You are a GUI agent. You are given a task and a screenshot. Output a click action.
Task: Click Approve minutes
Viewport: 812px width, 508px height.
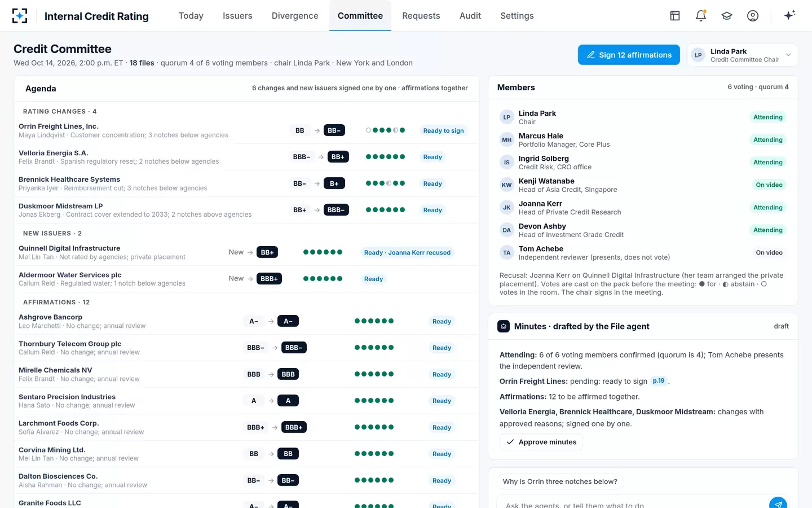(541, 442)
